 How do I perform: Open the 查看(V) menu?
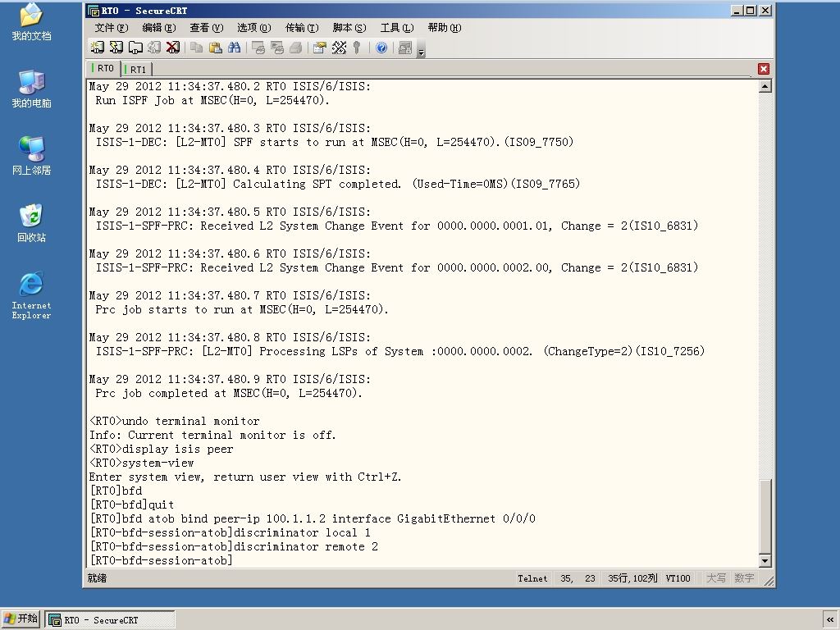(x=206, y=27)
